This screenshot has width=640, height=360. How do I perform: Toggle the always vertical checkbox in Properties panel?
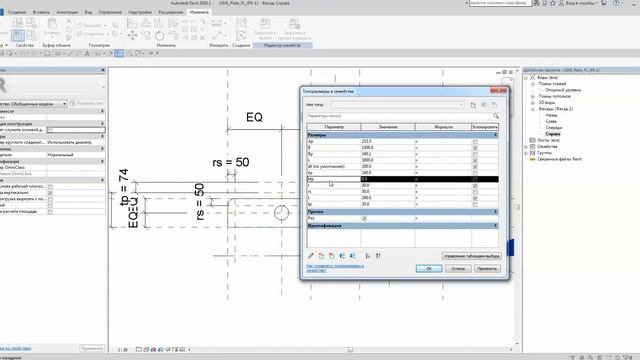50,193
